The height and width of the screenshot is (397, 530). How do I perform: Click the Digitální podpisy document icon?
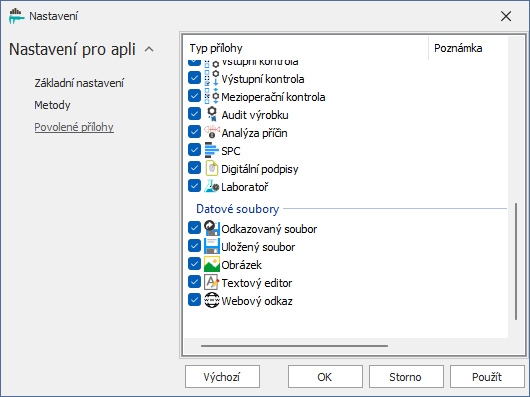tap(212, 168)
